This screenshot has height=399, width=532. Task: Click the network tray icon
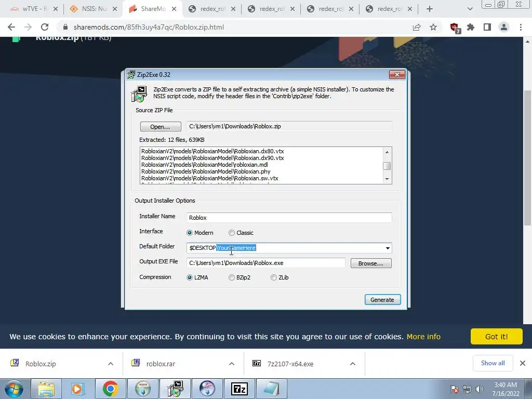(467, 389)
